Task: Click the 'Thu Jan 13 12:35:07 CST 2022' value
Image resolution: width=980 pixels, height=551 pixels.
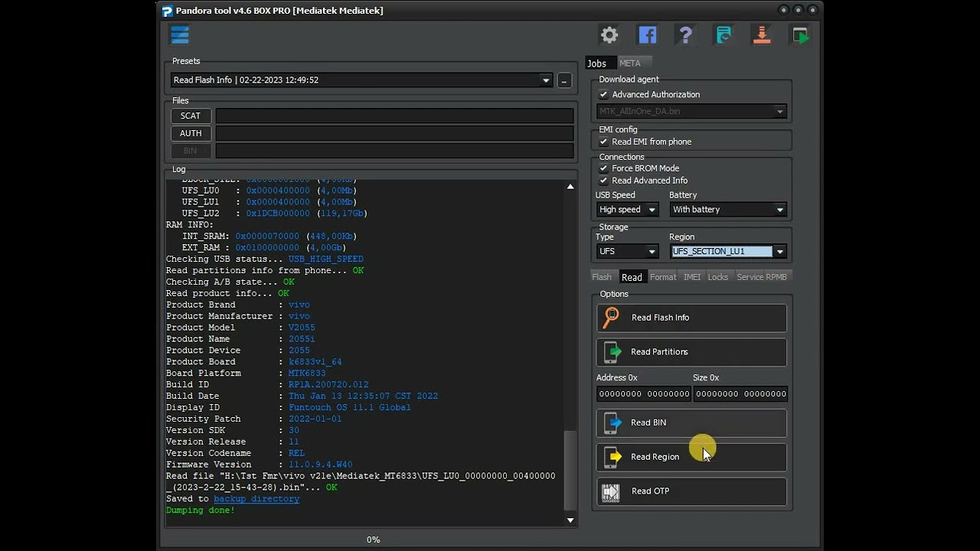Action: coord(363,396)
